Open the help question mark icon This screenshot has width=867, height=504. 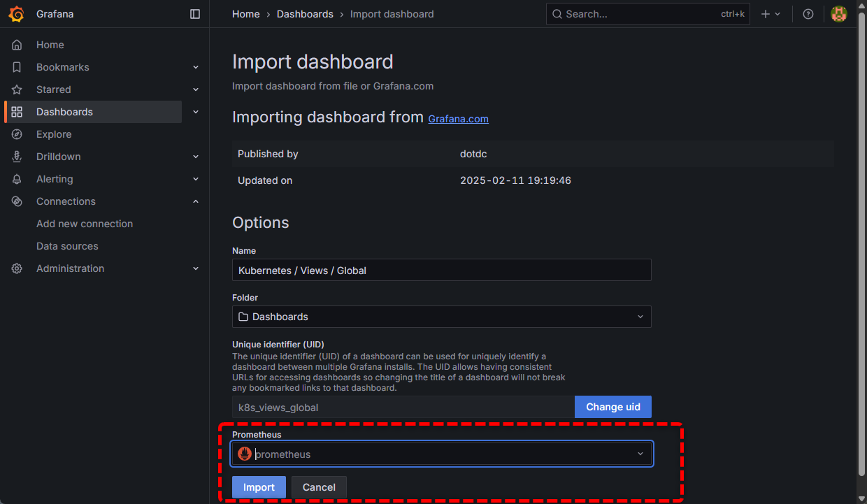coord(808,14)
